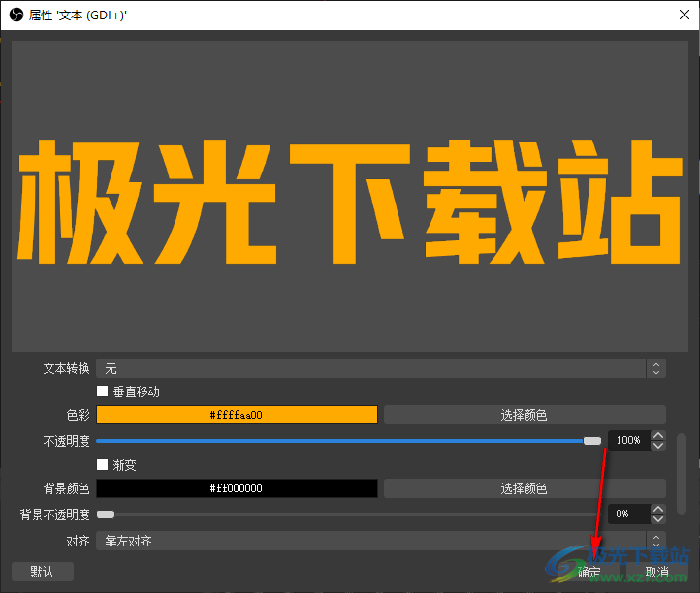
Task: Choose a background color with the 选择颜色 button beside 背景颜色
Action: click(x=525, y=488)
